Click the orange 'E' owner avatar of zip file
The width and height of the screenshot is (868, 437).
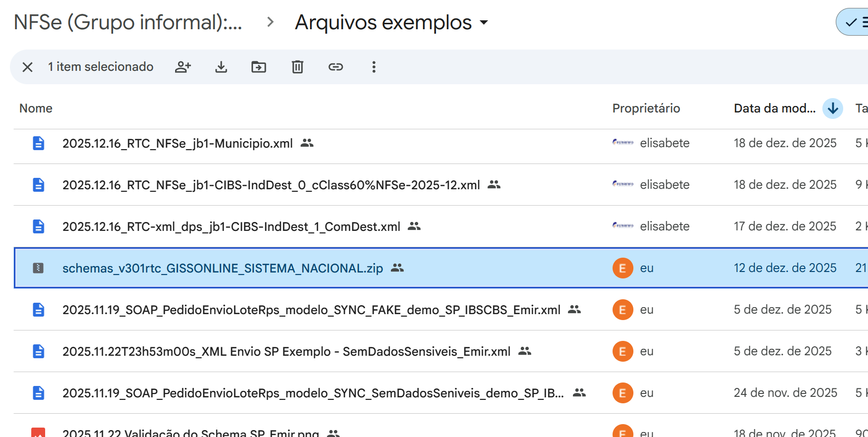pos(622,268)
